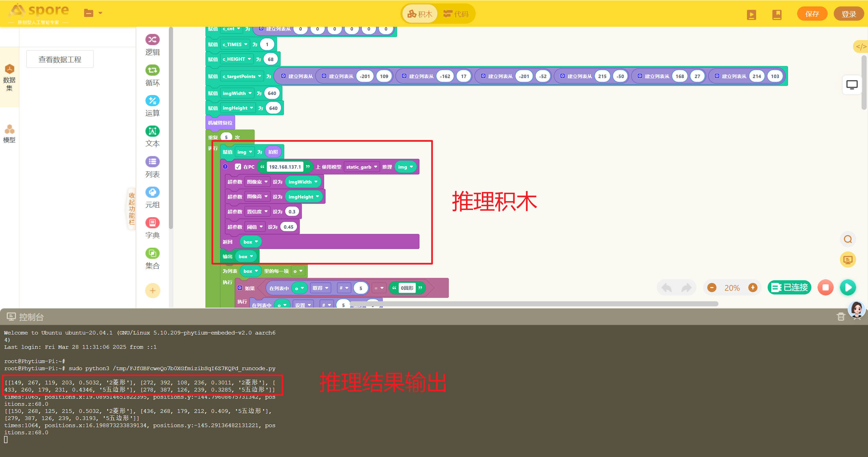Clear console with trash icon
This screenshot has width=868, height=457.
pyautogui.click(x=841, y=317)
